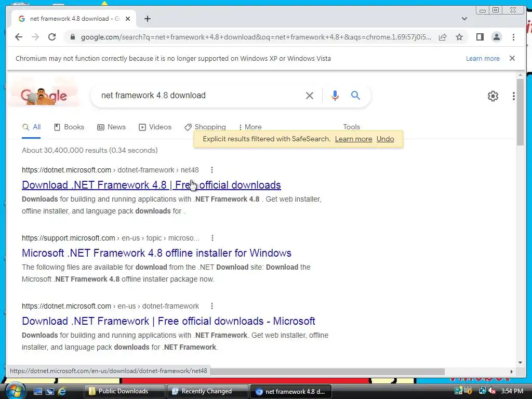Open the Chromium three-dot menu
Image resolution: width=532 pixels, height=399 pixels.
coord(513,37)
